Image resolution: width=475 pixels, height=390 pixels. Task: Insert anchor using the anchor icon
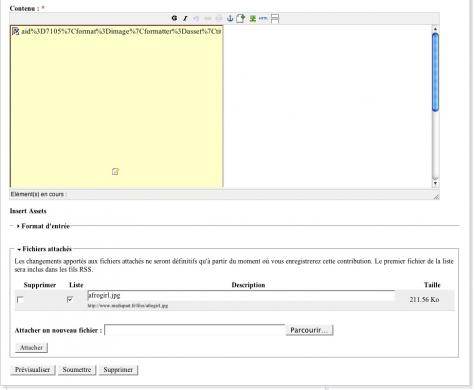click(x=230, y=18)
